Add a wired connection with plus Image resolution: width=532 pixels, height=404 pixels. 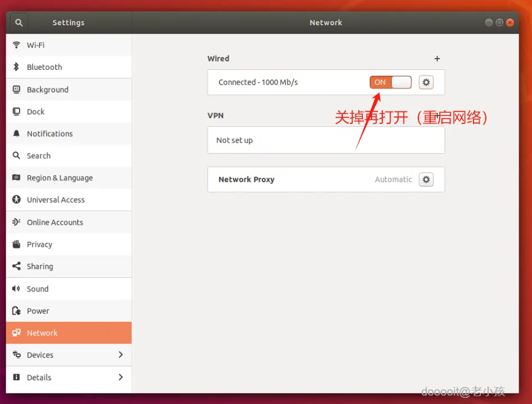pyautogui.click(x=437, y=59)
